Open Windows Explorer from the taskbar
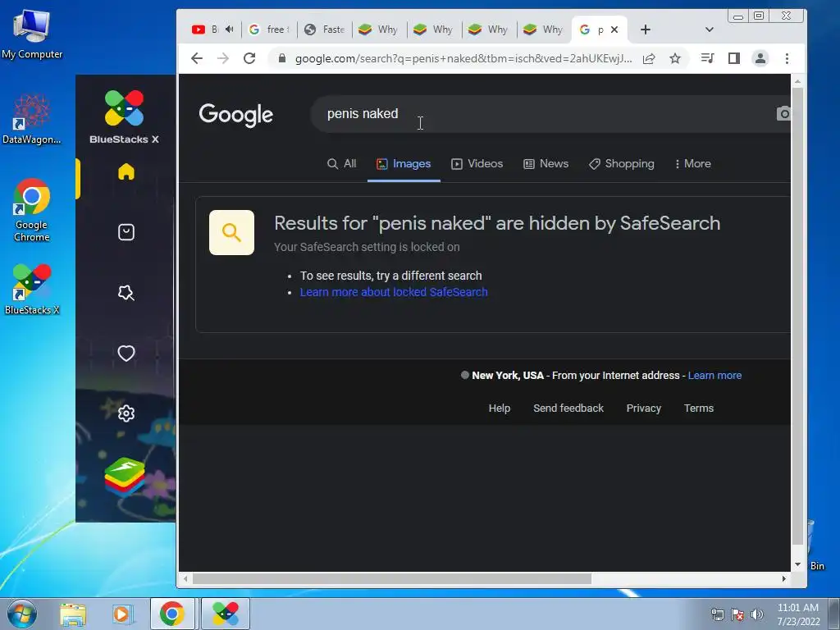840x630 pixels. (x=73, y=614)
